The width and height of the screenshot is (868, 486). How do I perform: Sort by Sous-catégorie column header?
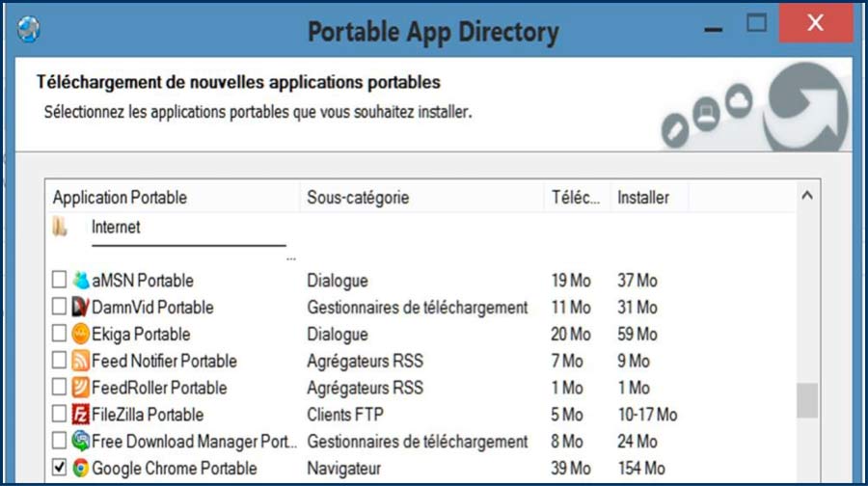point(358,198)
